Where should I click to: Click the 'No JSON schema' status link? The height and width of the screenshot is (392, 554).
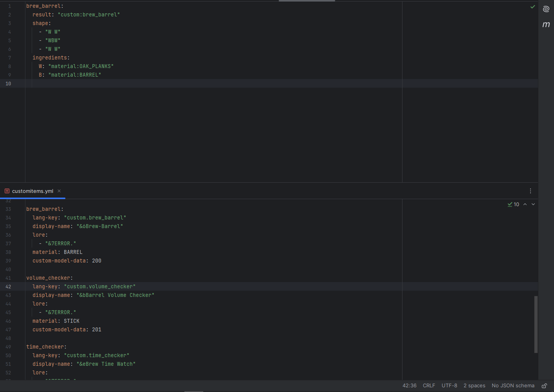(513, 385)
